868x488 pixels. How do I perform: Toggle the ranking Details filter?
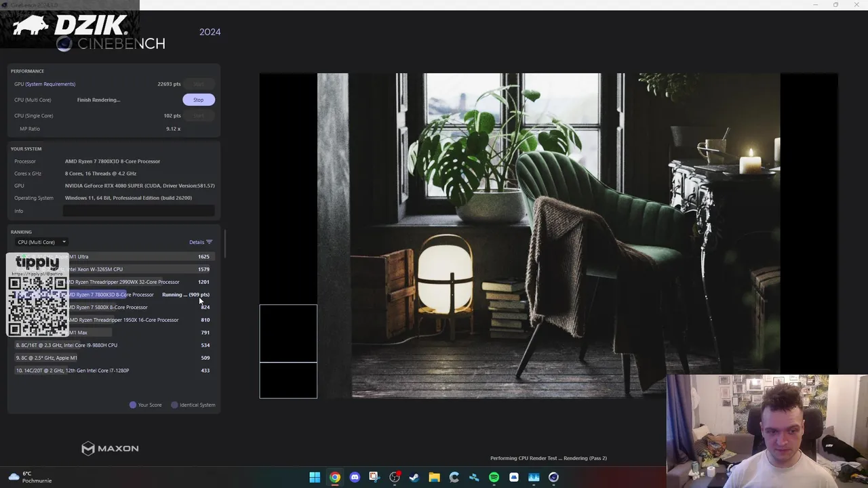[201, 242]
